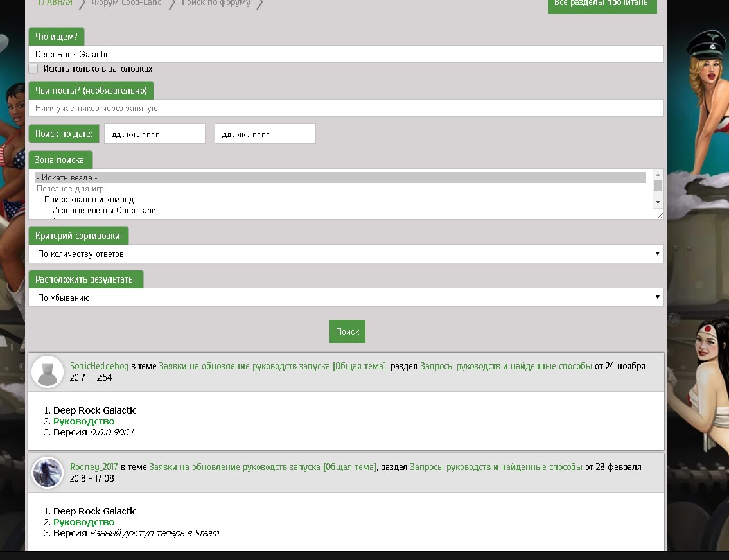Open 'Руководство' link in SonicHedgehog's post
Screen dimensions: 729x560
point(83,421)
